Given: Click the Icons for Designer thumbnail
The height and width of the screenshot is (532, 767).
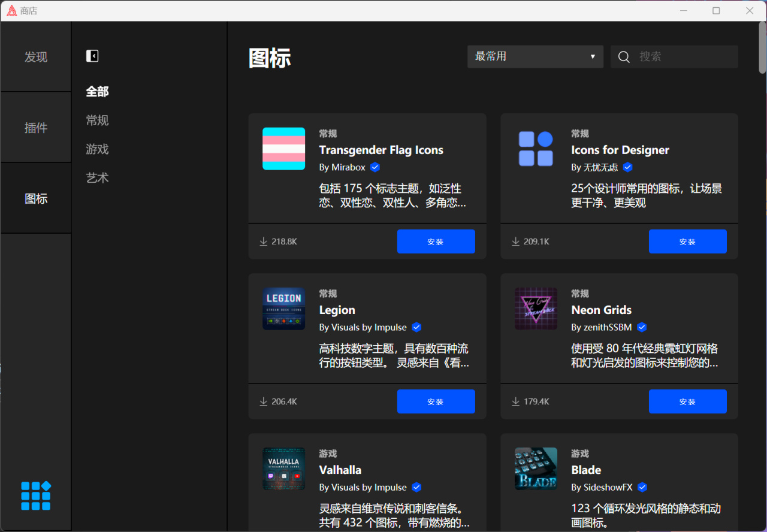Looking at the screenshot, I should pos(536,149).
